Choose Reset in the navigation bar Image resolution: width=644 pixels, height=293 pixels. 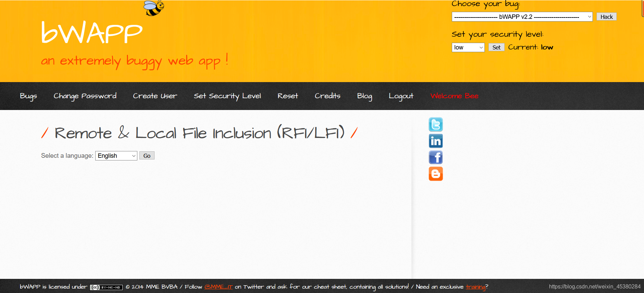[288, 96]
